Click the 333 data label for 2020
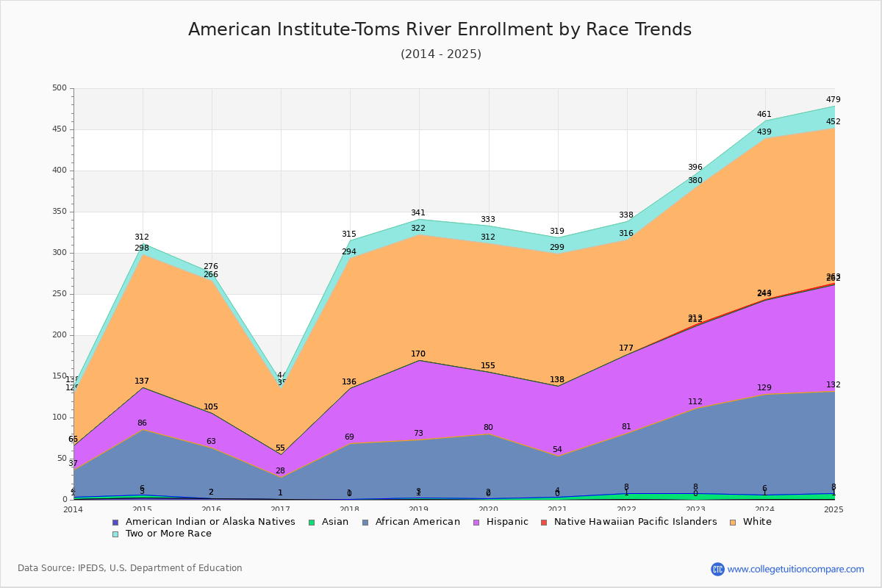 pos(488,220)
